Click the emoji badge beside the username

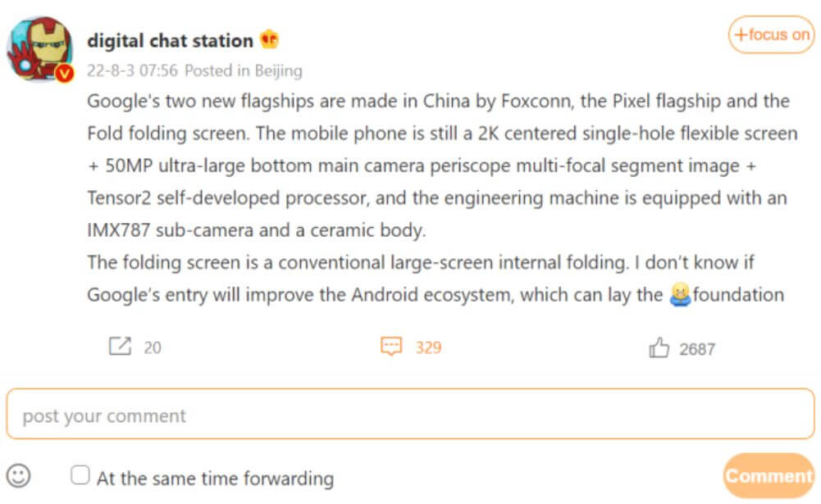click(x=269, y=40)
